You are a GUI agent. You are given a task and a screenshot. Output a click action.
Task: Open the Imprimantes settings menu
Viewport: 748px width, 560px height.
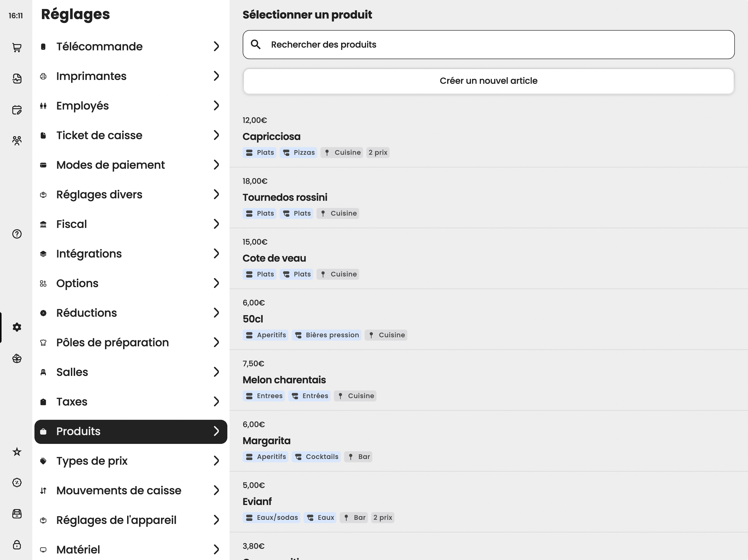pyautogui.click(x=131, y=76)
